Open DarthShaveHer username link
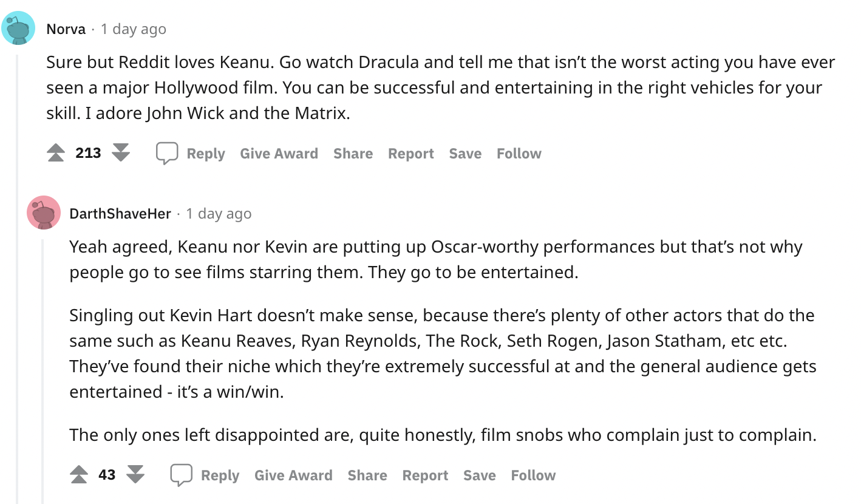 point(120,213)
